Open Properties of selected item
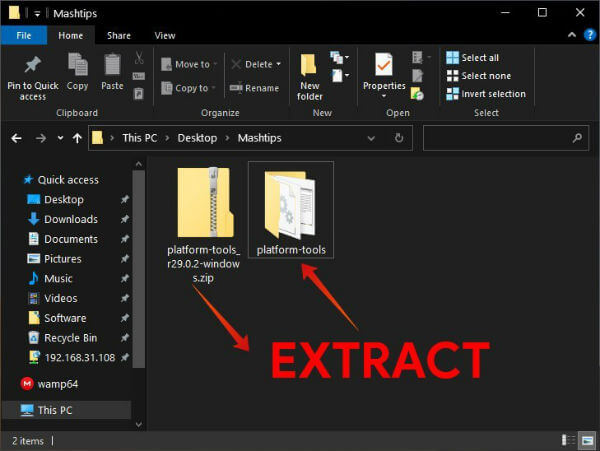This screenshot has height=451, width=600. coord(384,72)
